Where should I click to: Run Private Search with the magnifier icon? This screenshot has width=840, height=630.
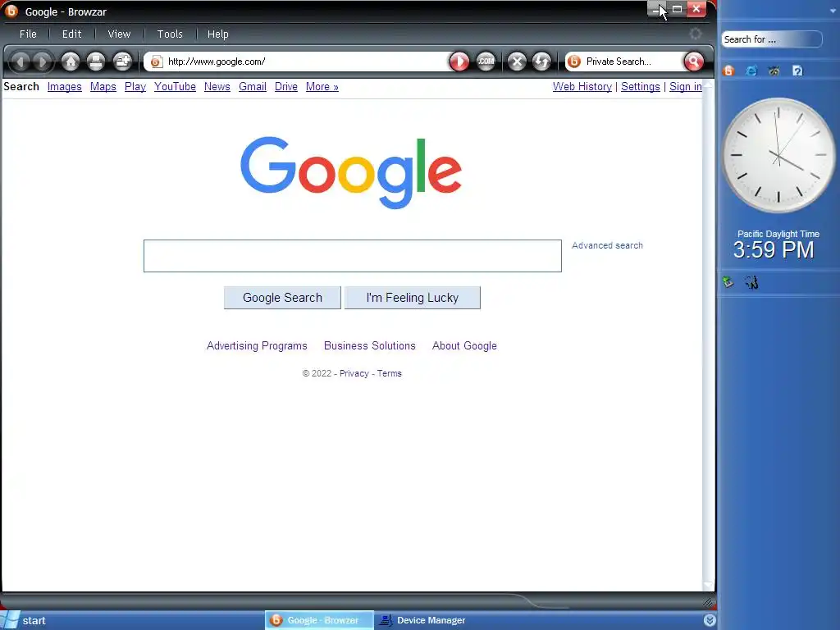693,62
